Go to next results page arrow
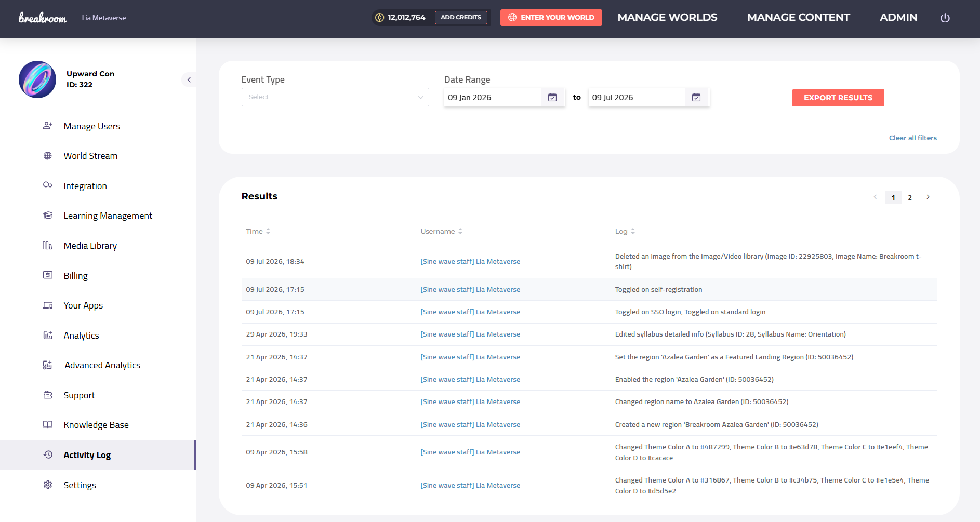Viewport: 980px width, 522px height. pyautogui.click(x=928, y=197)
